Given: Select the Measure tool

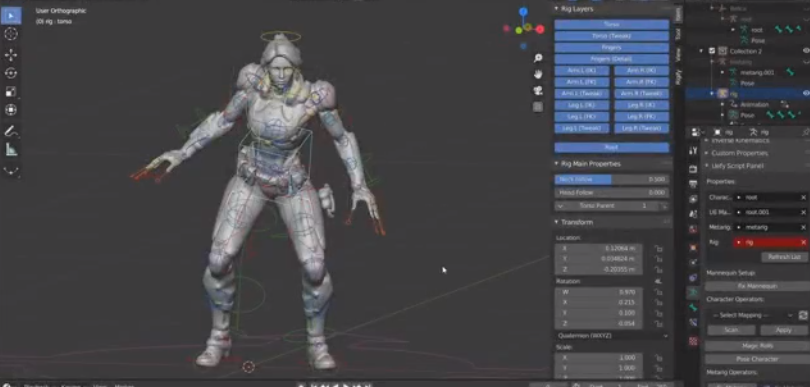Looking at the screenshot, I should point(11,150).
